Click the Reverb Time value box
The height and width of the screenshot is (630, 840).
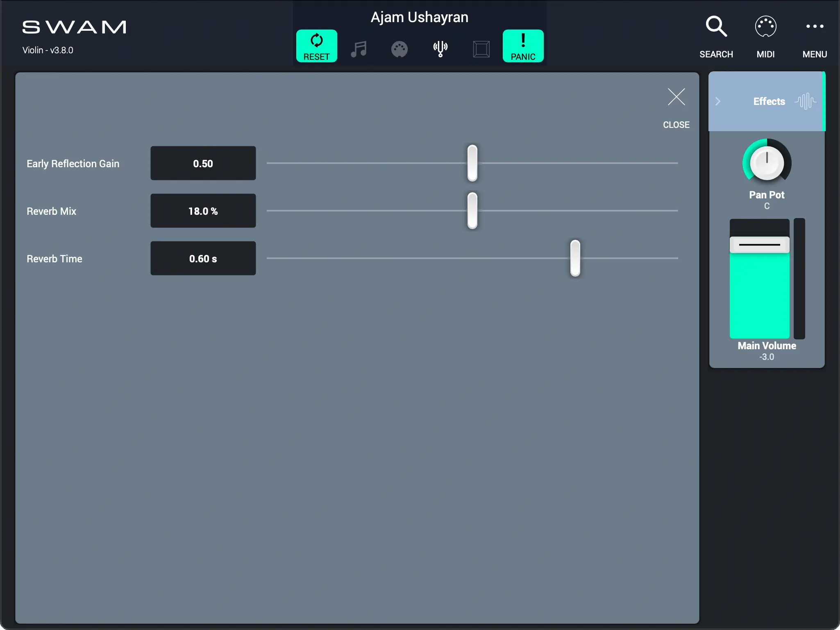[x=203, y=258]
